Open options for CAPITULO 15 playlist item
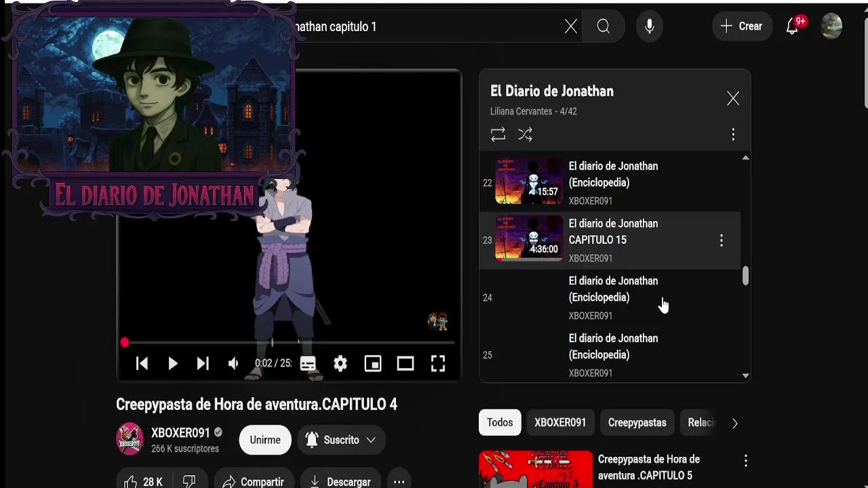868x488 pixels. tap(722, 241)
